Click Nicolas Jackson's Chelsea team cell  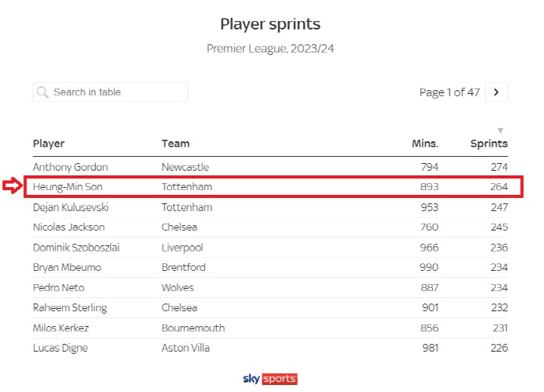180,227
